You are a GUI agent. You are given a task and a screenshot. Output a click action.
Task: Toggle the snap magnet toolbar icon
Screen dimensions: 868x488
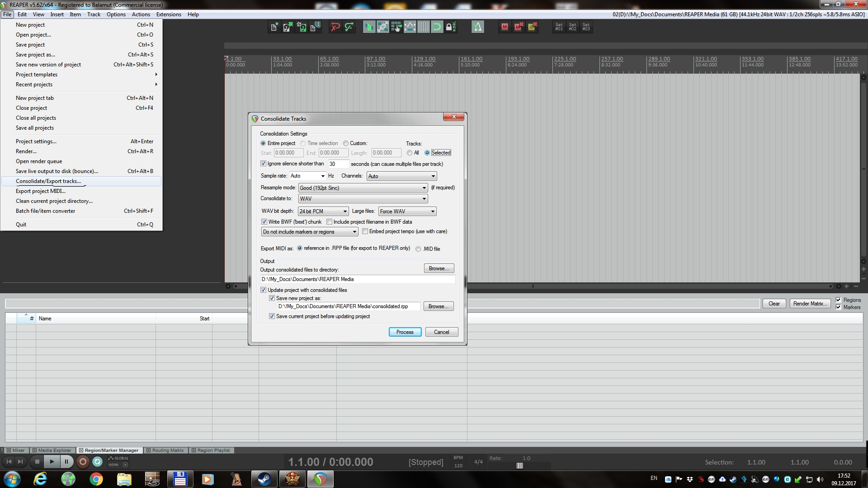437,27
